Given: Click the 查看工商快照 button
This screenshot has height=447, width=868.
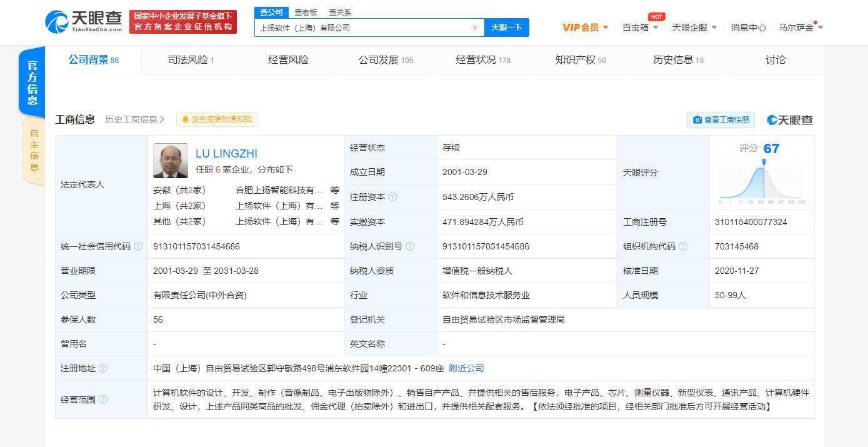Looking at the screenshot, I should tap(721, 120).
